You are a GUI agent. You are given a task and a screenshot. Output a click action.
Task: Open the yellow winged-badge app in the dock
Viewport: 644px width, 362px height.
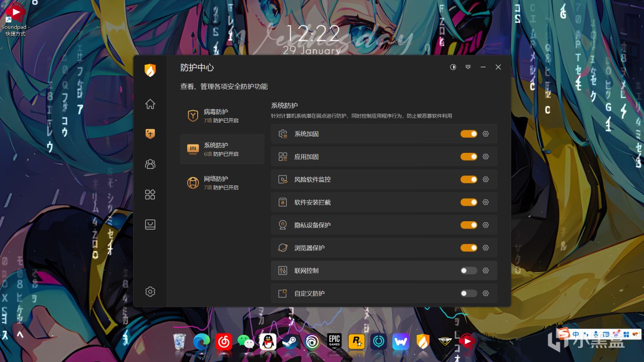(x=445, y=342)
